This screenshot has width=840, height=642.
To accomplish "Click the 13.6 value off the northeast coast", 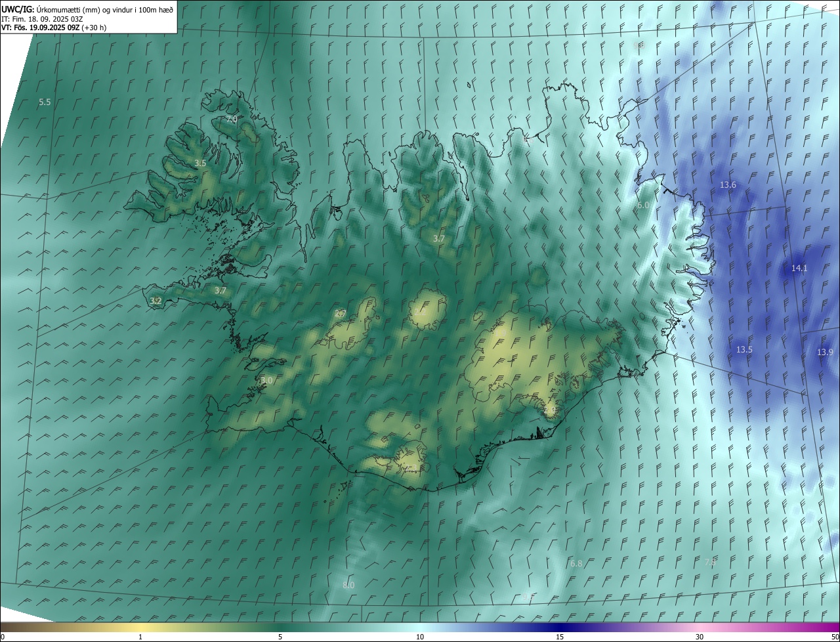I will click(728, 185).
